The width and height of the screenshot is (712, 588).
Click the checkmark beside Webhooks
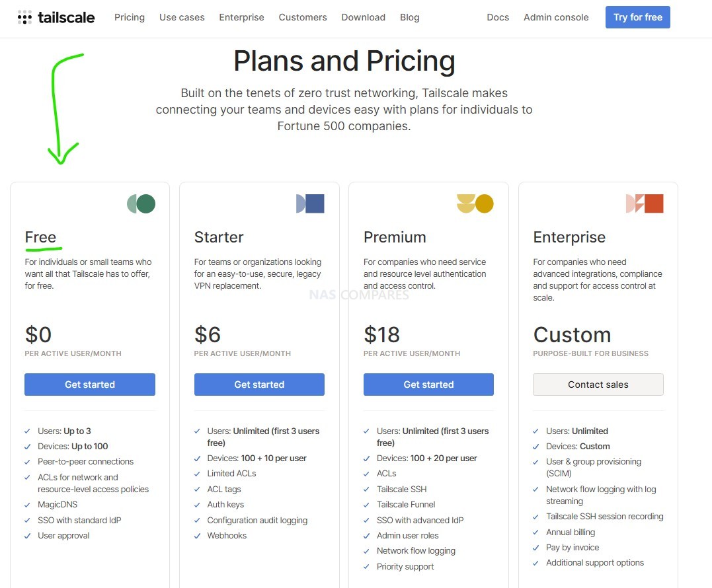pos(197,536)
